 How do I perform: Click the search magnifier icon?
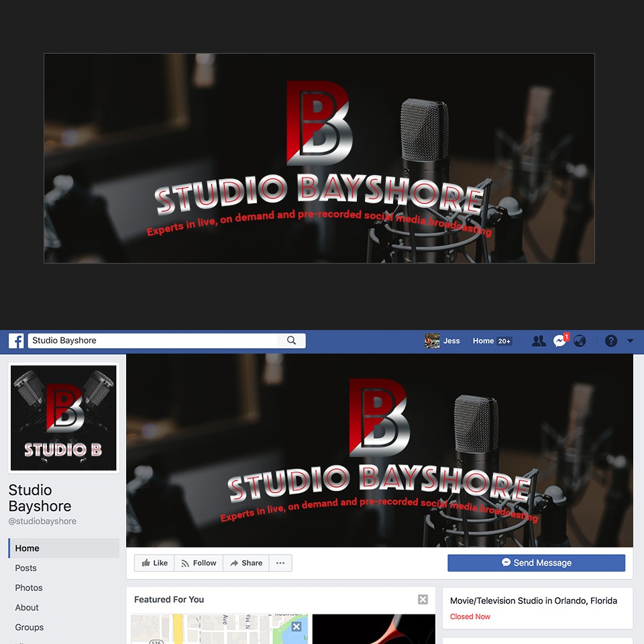pyautogui.click(x=291, y=341)
